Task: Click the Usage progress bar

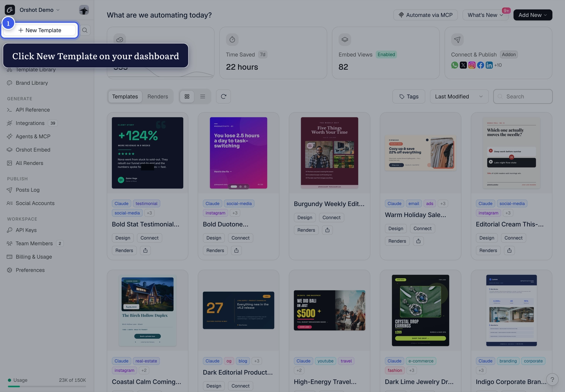Action: 47,386
